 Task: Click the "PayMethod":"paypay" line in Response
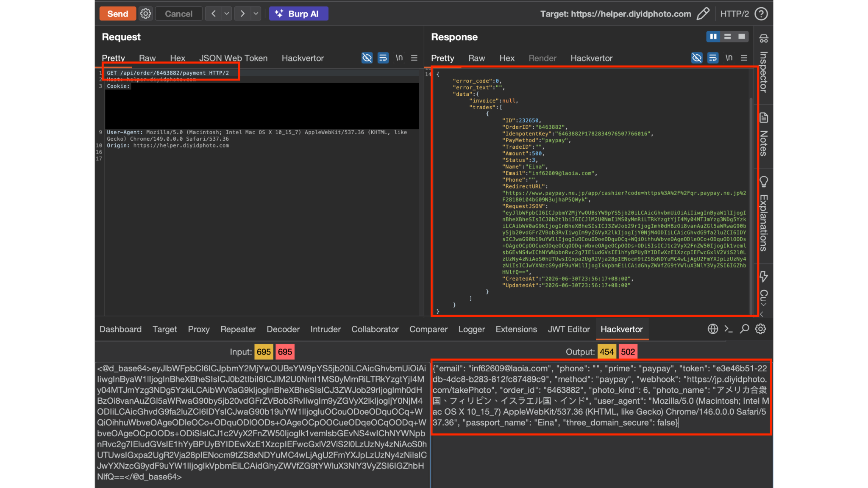[537, 140]
